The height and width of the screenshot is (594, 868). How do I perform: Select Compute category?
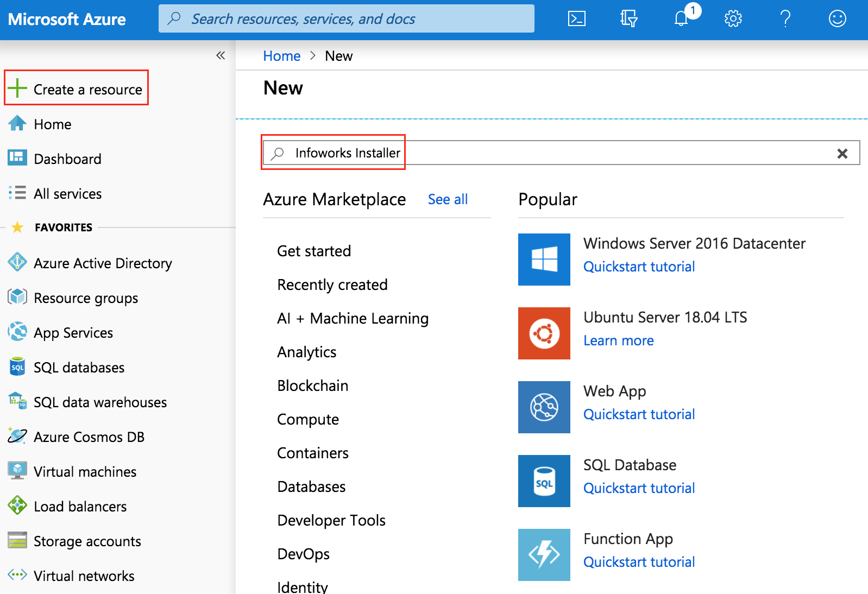(x=308, y=419)
